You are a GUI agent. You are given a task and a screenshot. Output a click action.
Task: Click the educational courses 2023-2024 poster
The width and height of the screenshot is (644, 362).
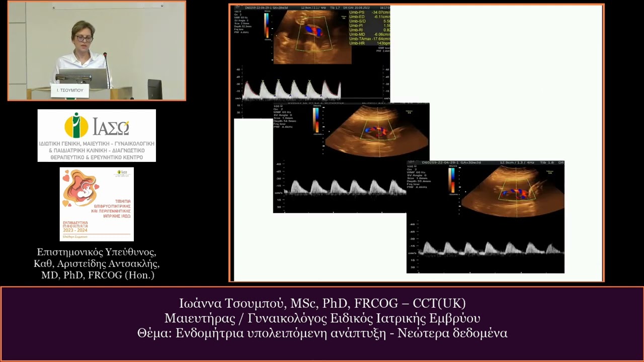click(x=97, y=204)
